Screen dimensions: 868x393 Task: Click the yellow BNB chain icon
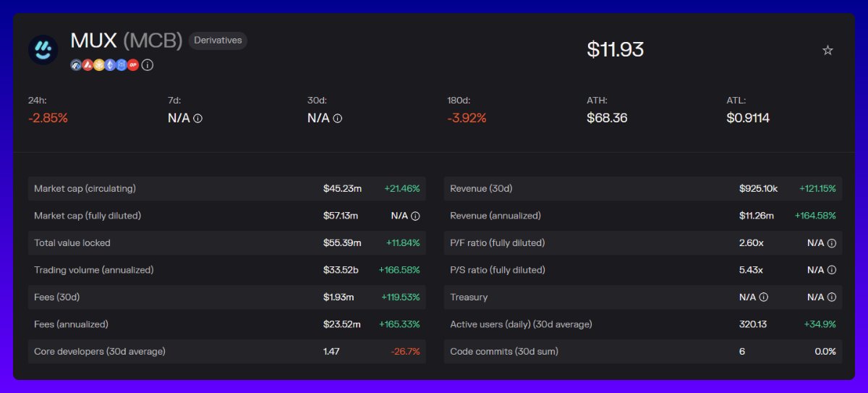[98, 65]
